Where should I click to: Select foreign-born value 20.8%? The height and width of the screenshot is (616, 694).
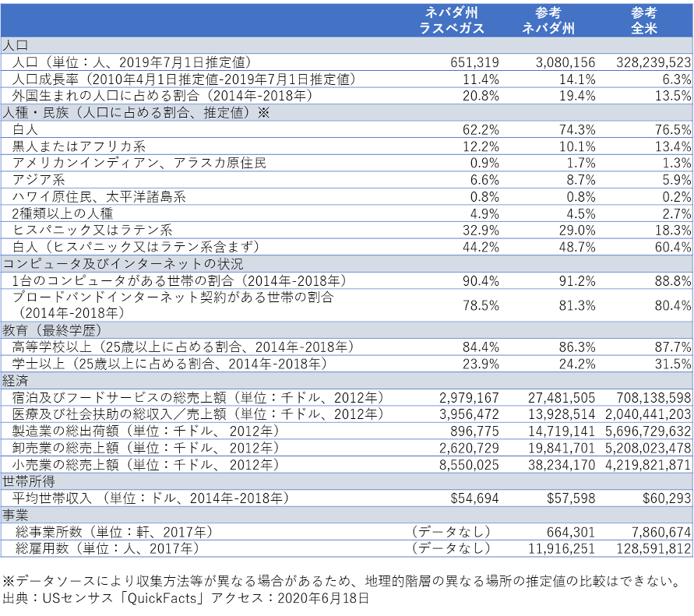point(481,96)
